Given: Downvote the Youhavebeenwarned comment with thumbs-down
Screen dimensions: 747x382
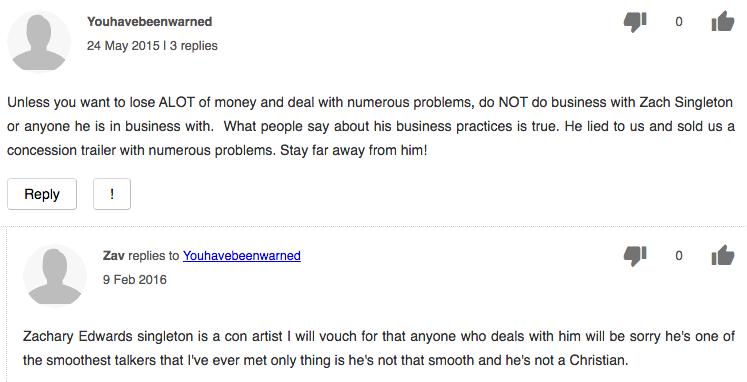Looking at the screenshot, I should pos(635,22).
